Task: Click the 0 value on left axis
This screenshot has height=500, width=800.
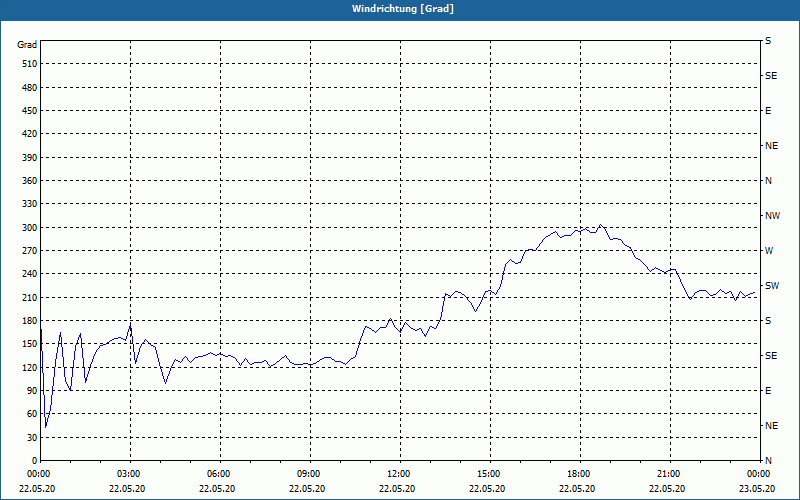Action: pos(35,461)
